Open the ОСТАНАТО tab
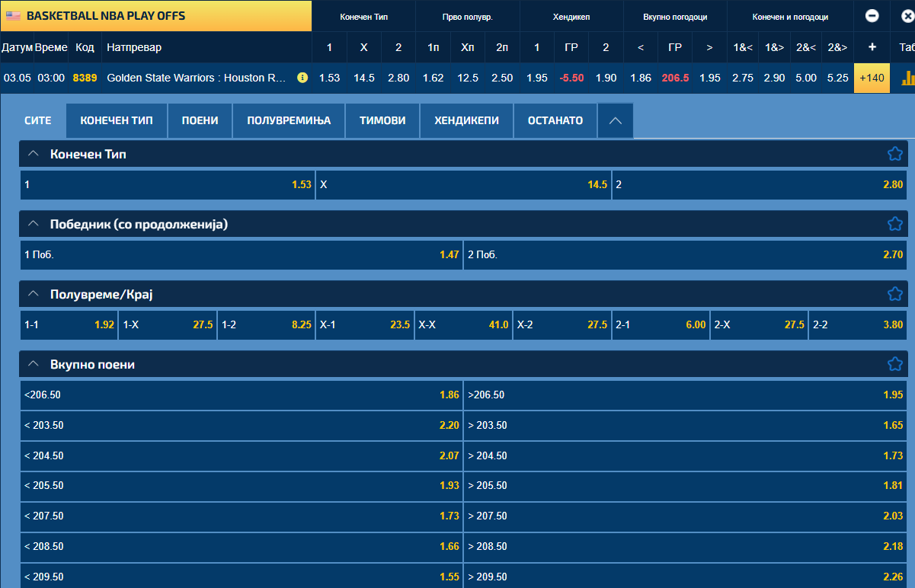The width and height of the screenshot is (915, 588). pyautogui.click(x=555, y=120)
